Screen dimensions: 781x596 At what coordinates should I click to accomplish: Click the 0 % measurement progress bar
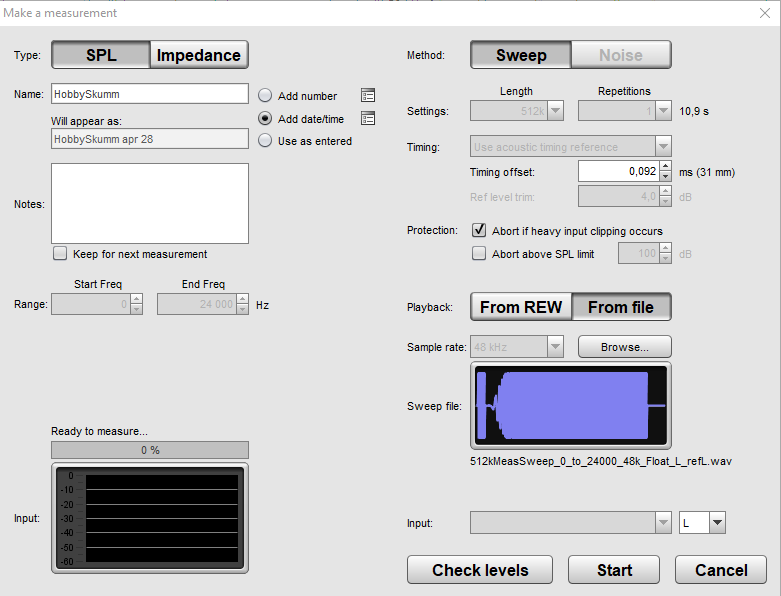click(x=149, y=450)
